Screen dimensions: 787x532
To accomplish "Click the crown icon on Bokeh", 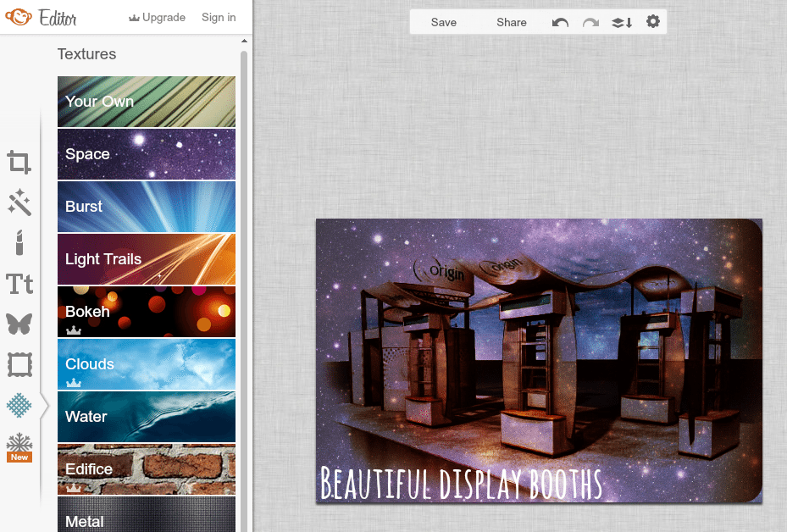I will click(74, 330).
